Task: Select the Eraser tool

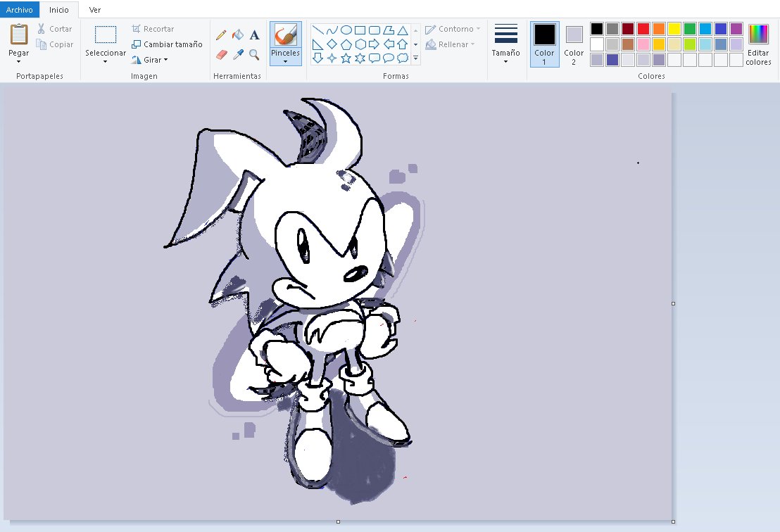Action: tap(221, 54)
